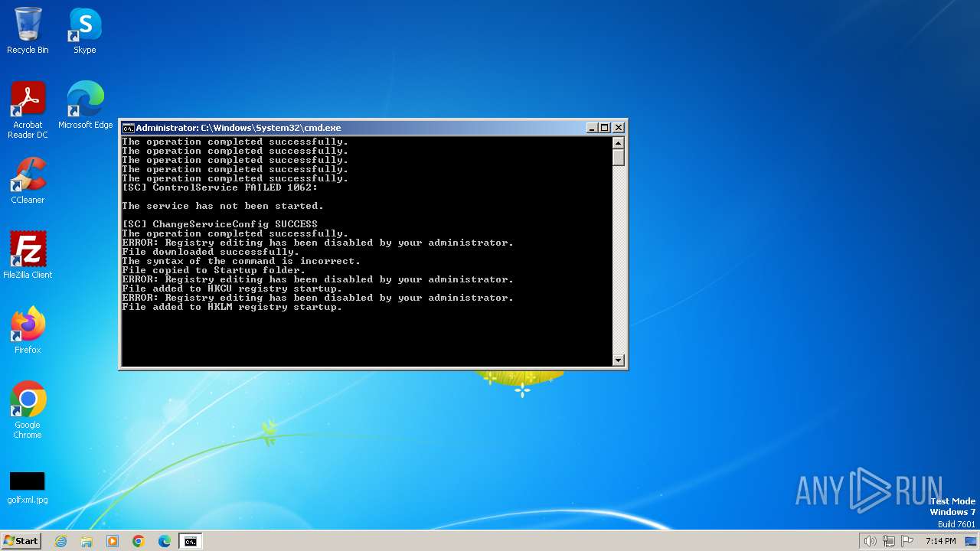Viewport: 980px width, 551px height.
Task: Open the Recycle Bin desktop icon
Action: tap(28, 31)
